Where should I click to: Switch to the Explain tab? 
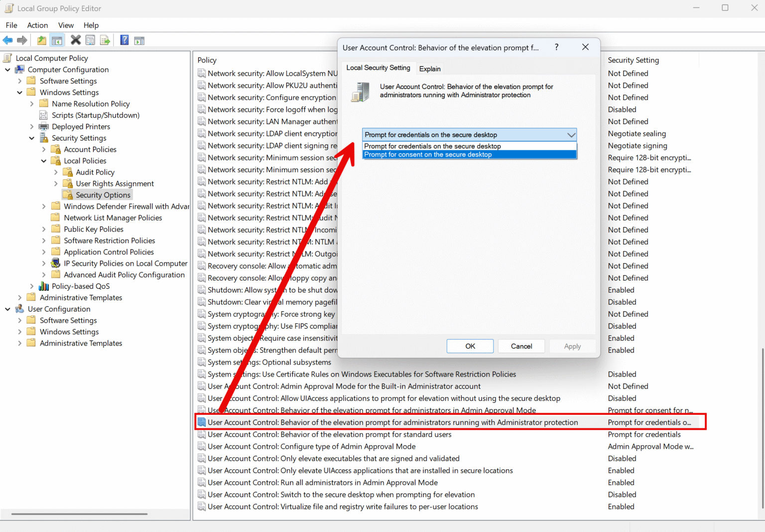click(x=429, y=68)
